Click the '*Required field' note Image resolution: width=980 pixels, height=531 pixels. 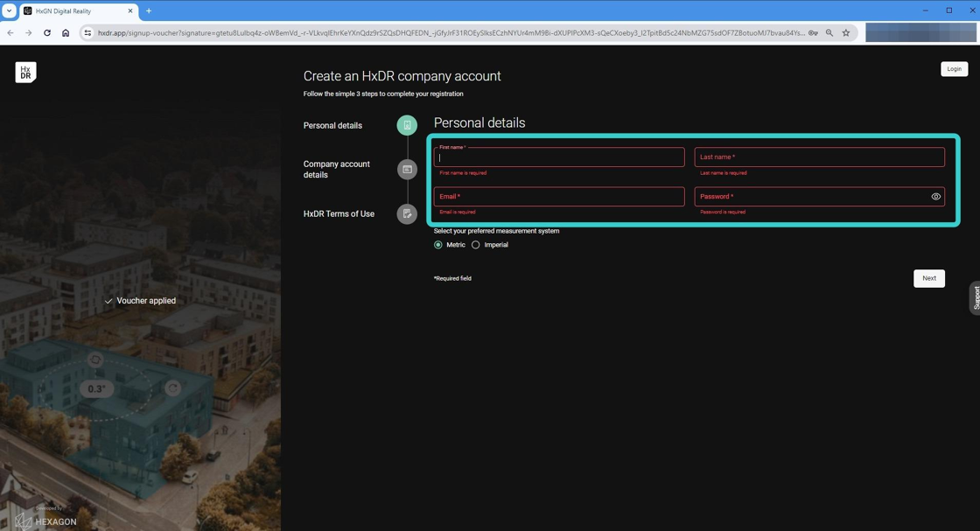click(452, 278)
